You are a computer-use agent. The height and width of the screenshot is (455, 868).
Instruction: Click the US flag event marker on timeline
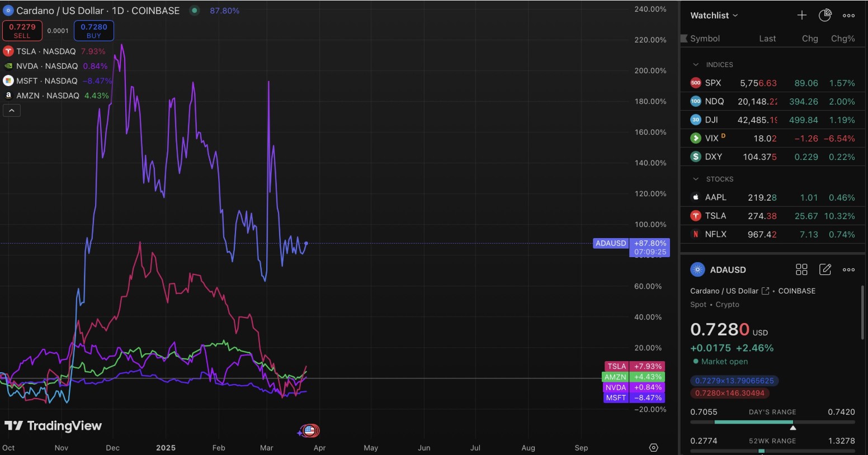point(309,431)
